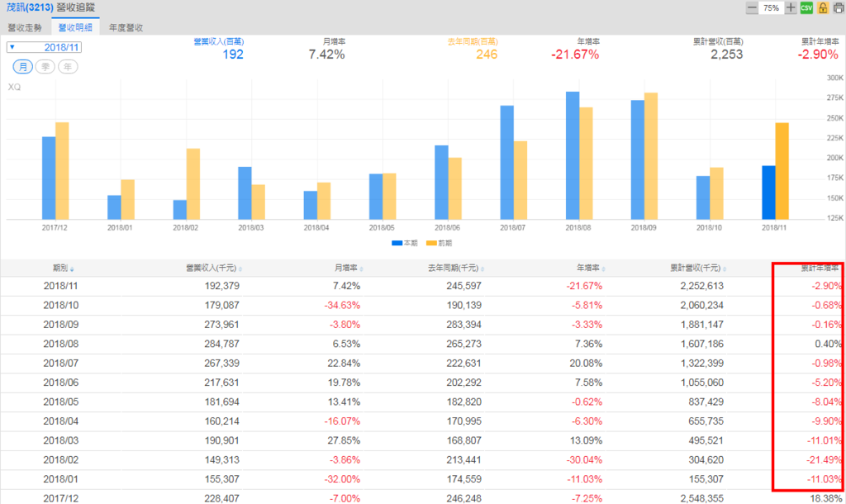Click the minus zoom-out icon

[x=752, y=8]
